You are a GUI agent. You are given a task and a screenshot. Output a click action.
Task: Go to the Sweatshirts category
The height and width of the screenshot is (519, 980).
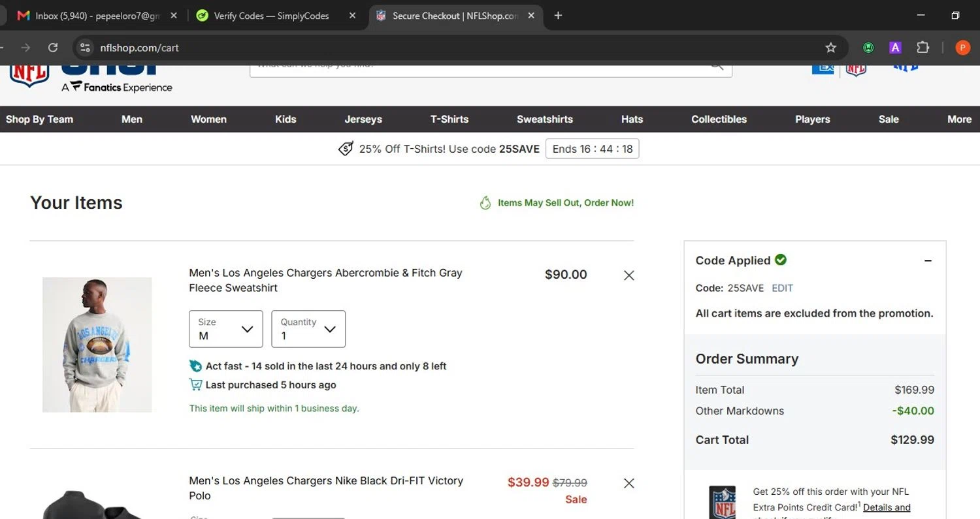click(545, 119)
